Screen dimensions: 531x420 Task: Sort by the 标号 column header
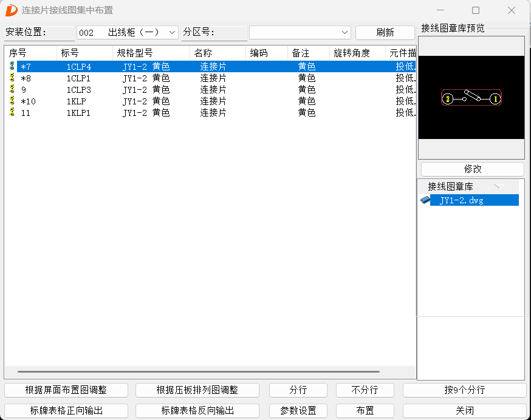84,53
